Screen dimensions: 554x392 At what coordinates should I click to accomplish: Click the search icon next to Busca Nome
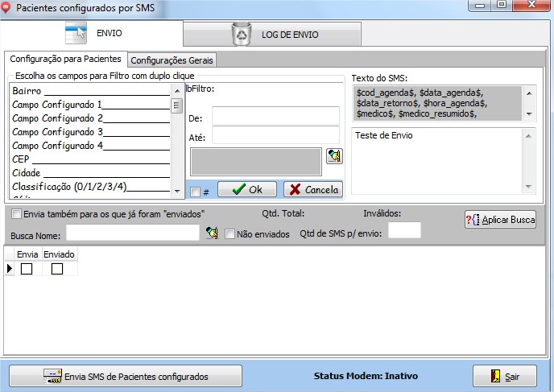[213, 233]
